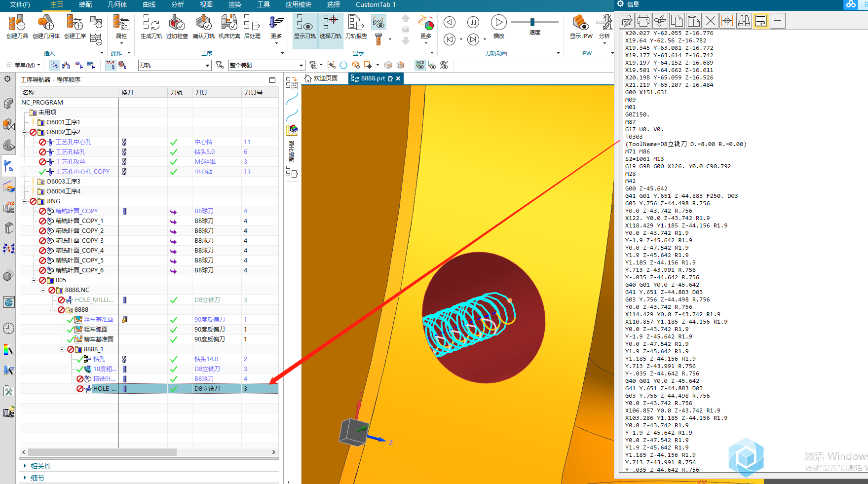The height and width of the screenshot is (484, 868).
Task: Click the filter-reset funnel icon beside 刀轨 box
Action: pos(220,65)
